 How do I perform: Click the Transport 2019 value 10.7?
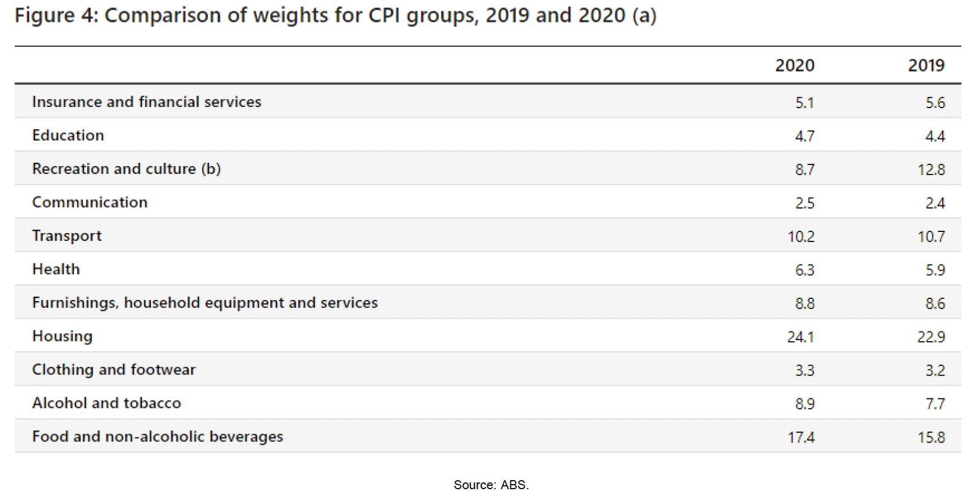[930, 237]
